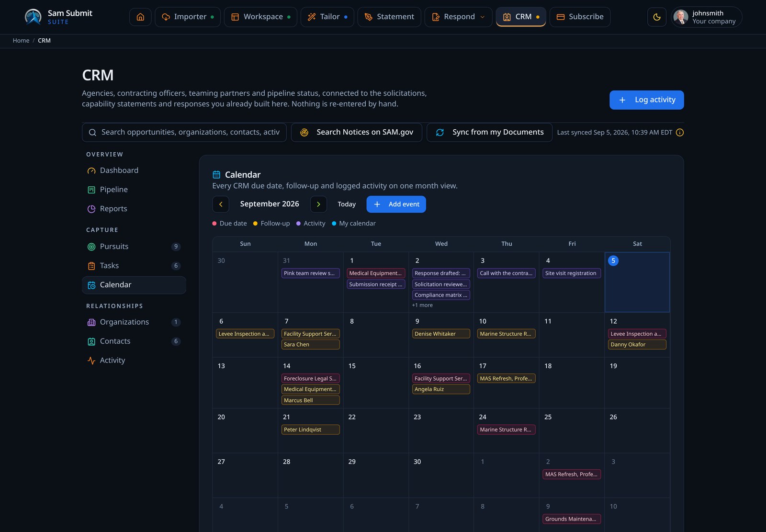
Task: Open Contacts in the sidebar
Action: [x=134, y=341]
